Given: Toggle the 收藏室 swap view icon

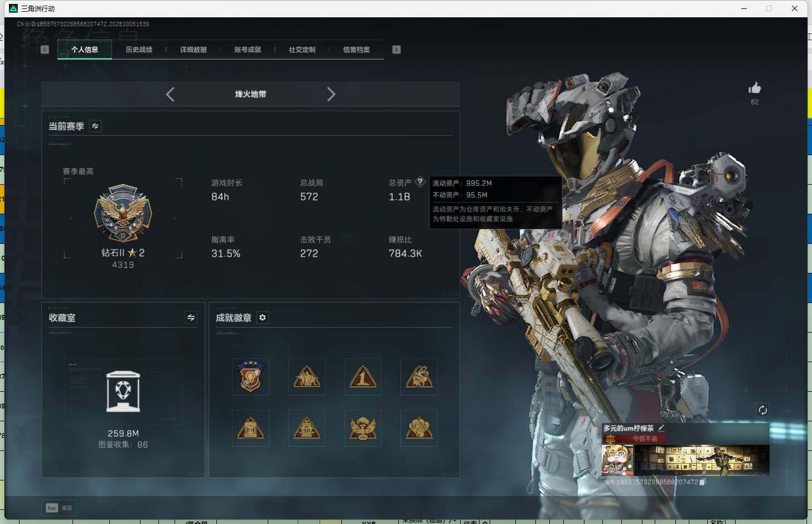Looking at the screenshot, I should click(191, 318).
